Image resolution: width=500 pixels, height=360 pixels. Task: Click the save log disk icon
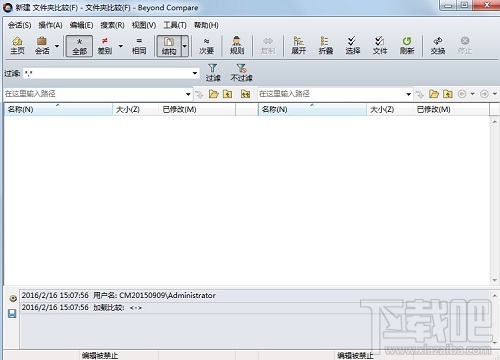12,313
